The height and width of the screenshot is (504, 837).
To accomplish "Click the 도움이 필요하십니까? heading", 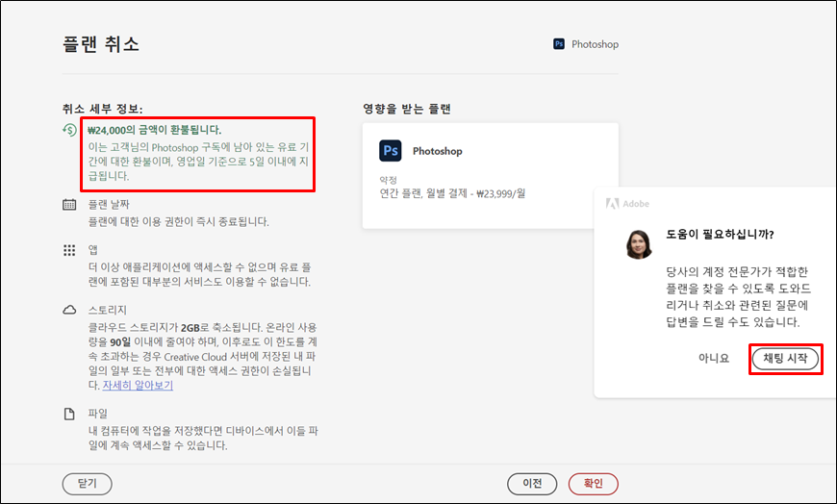I will (720, 234).
